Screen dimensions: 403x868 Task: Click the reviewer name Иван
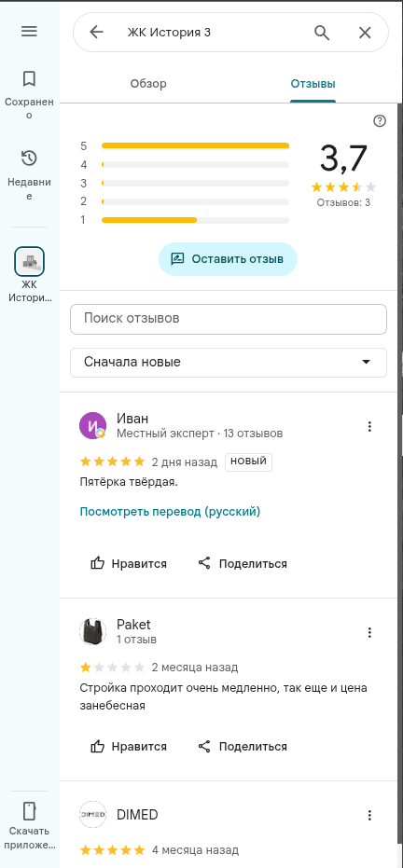[132, 419]
